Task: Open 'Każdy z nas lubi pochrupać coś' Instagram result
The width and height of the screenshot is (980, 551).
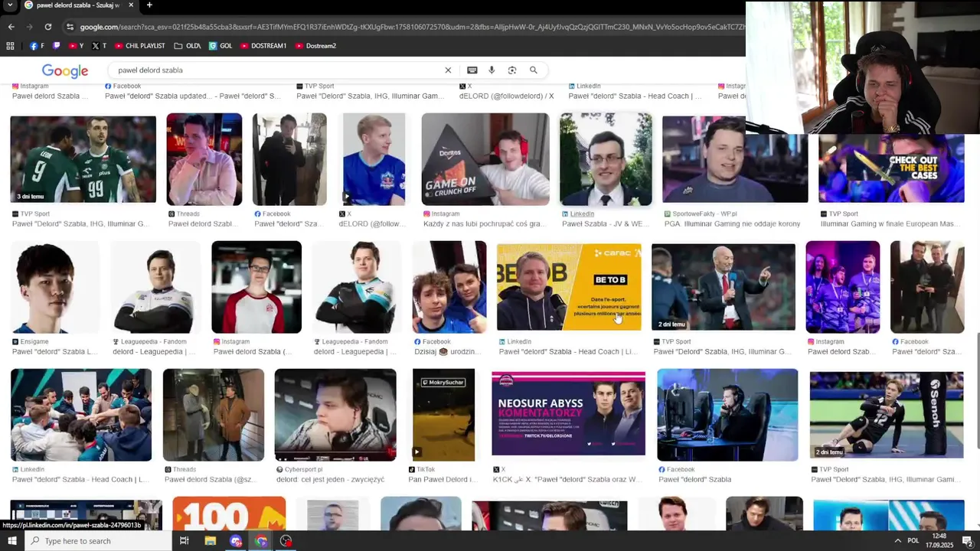Action: 484,224
